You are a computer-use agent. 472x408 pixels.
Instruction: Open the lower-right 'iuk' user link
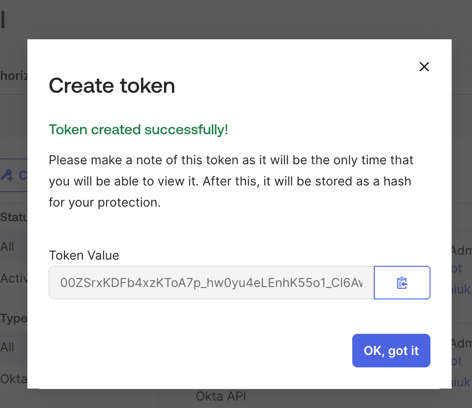pyautogui.click(x=461, y=382)
